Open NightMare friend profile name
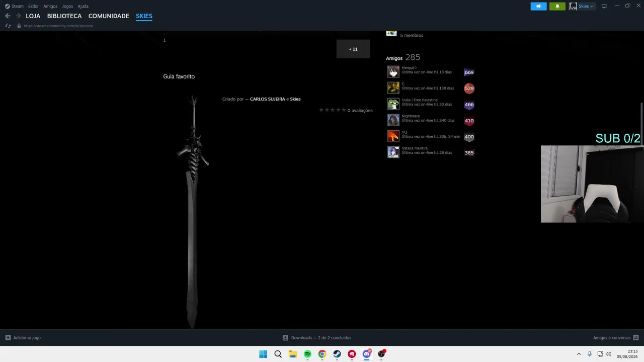The image size is (644, 362). [x=411, y=116]
